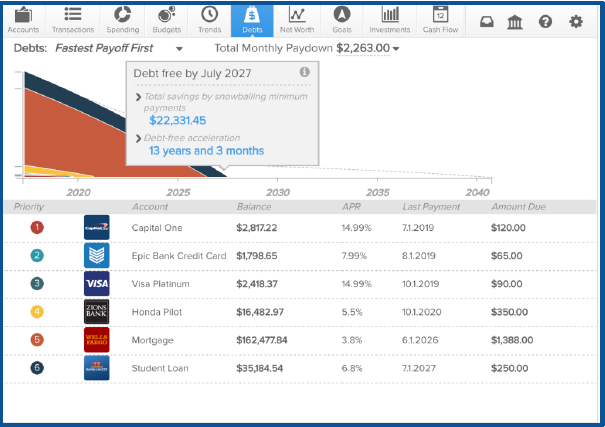Open the Investments tab
The height and width of the screenshot is (427, 605).
[390, 21]
